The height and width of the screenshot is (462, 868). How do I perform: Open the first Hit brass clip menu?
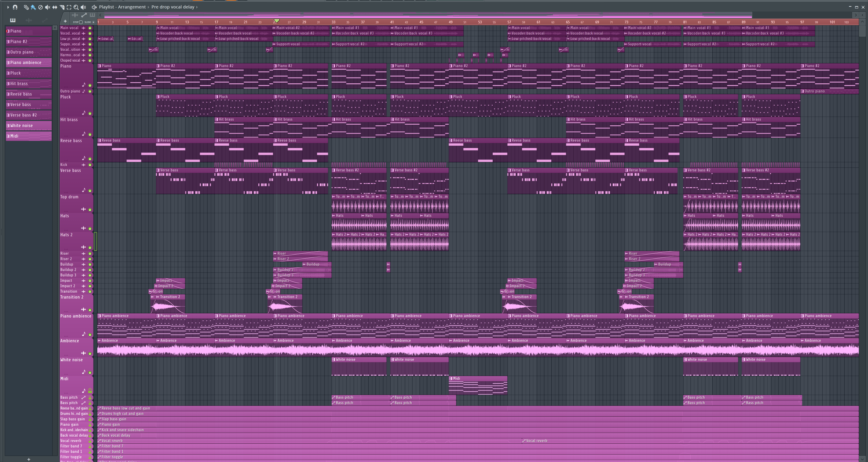click(216, 120)
